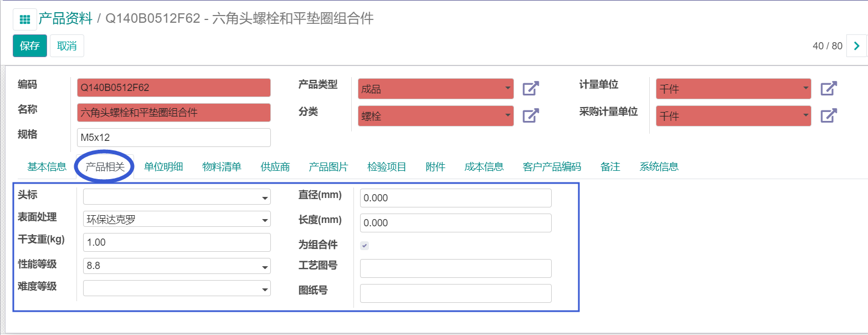Open the 物料清单 tab
This screenshot has width=868, height=335.
coord(222,167)
